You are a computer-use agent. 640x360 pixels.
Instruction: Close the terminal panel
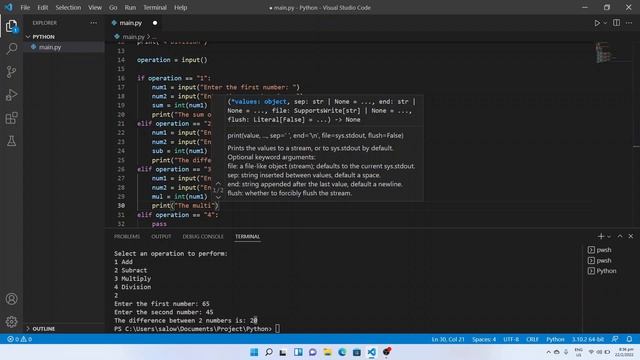[631, 236]
